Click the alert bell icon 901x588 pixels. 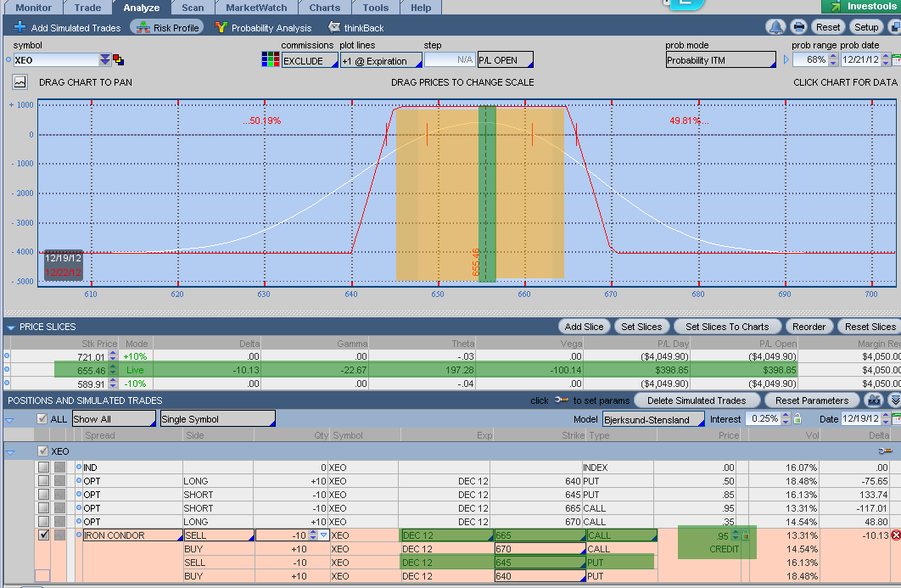coord(775,27)
